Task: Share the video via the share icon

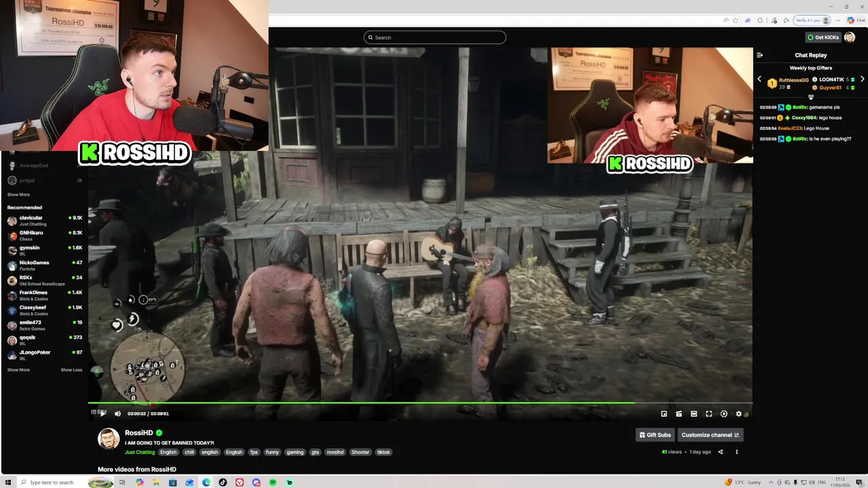Action: pyautogui.click(x=721, y=452)
